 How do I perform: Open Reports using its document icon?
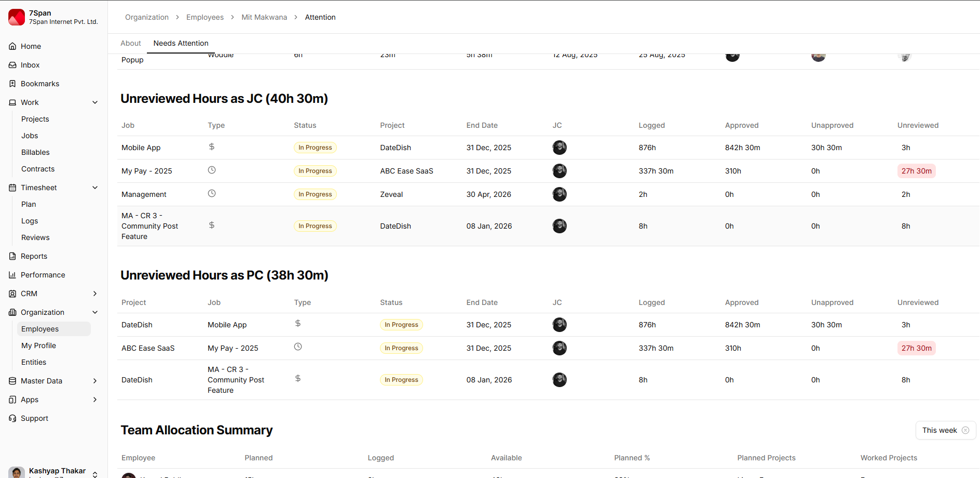coord(12,256)
